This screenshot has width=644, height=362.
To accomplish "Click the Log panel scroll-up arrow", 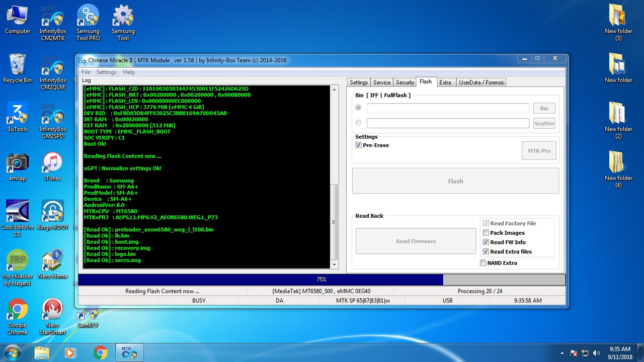I will point(334,90).
